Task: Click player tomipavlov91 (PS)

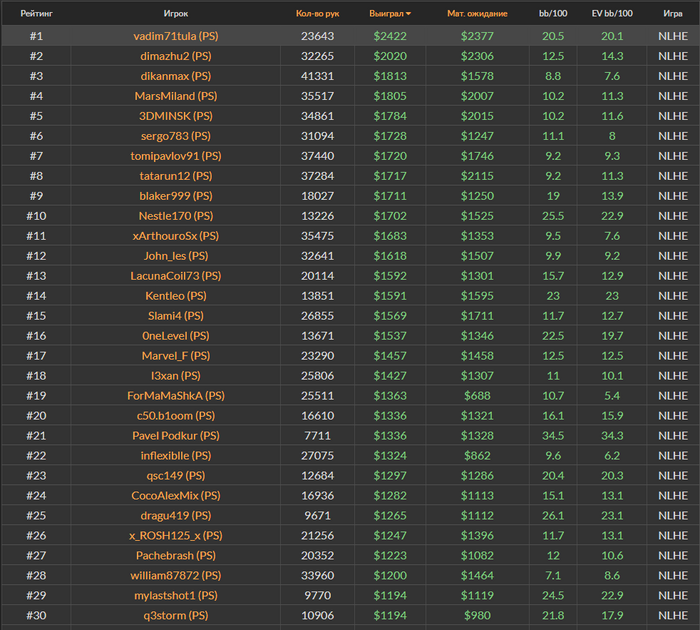Action: pos(175,156)
